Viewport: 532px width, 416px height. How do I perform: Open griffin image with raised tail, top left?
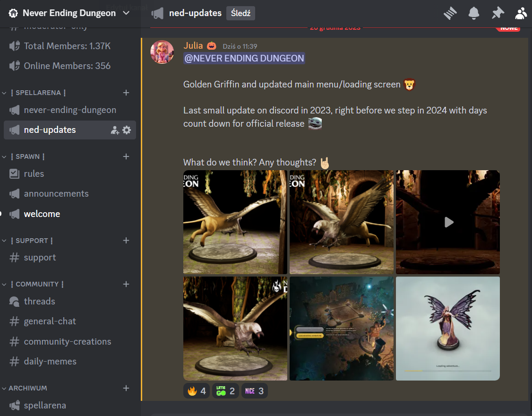click(235, 222)
